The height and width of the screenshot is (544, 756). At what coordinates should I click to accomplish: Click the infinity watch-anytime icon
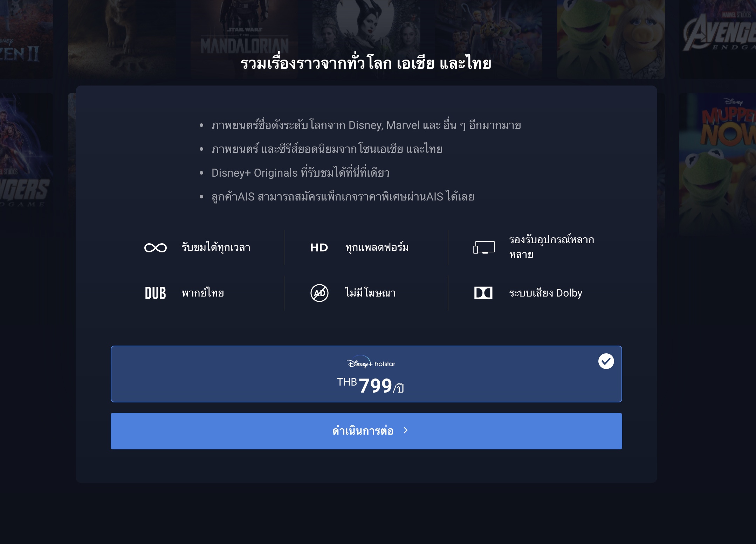pyautogui.click(x=156, y=248)
